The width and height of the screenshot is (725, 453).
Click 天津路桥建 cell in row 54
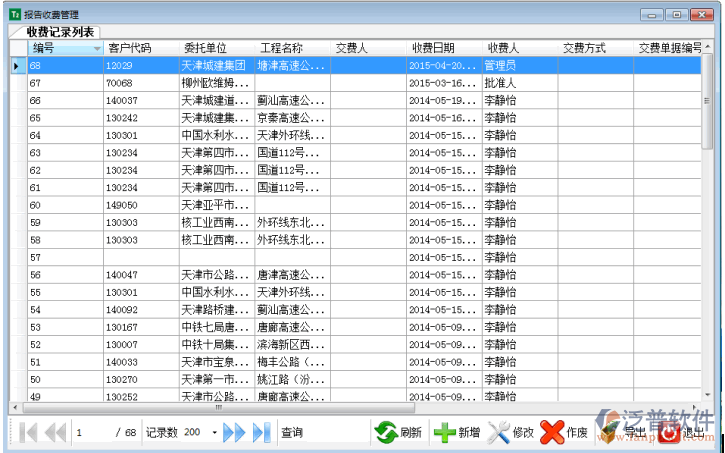(217, 310)
